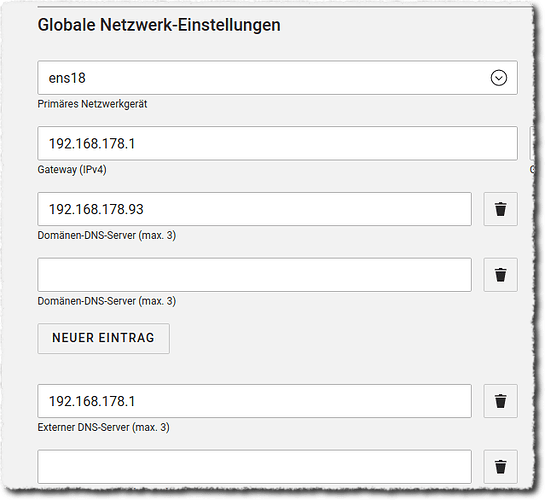Focus the Gateway (IPv4) input field
The image size is (545, 500).
point(277,144)
